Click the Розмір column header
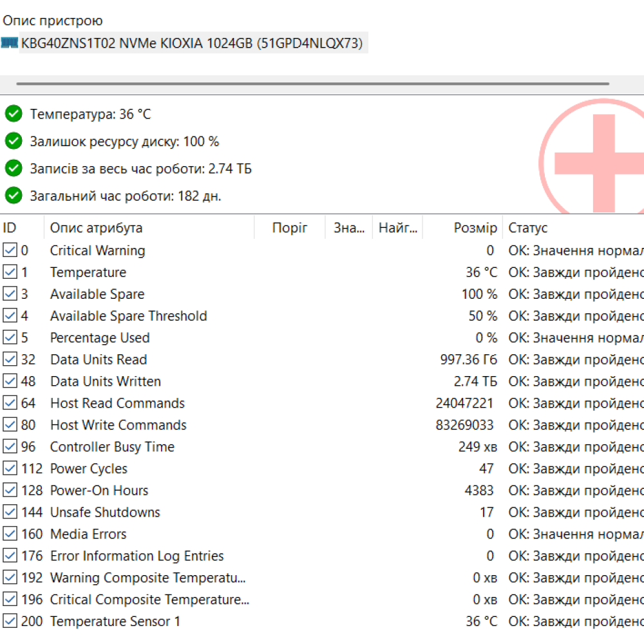The height and width of the screenshot is (644, 644). pyautogui.click(x=475, y=228)
